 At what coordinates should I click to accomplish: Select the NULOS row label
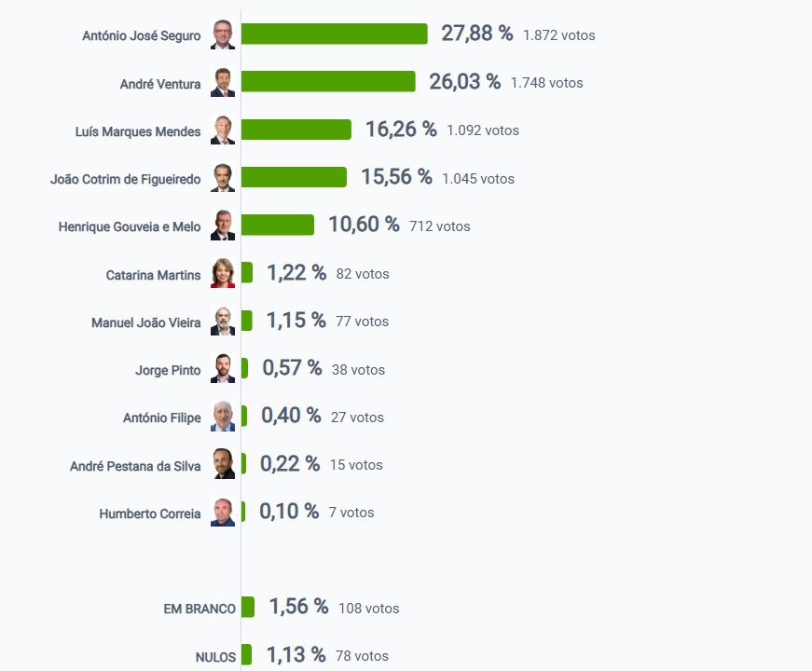pos(215,657)
